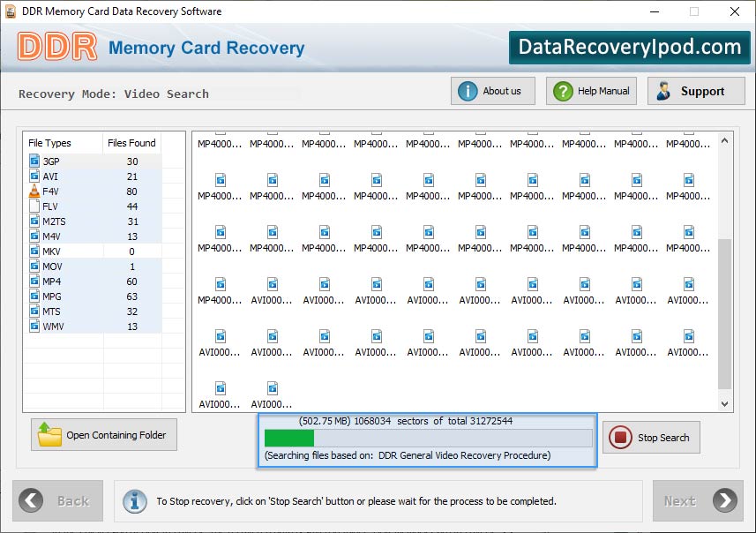Click the M4V row's count 13
The height and width of the screenshot is (533, 756).
point(132,236)
